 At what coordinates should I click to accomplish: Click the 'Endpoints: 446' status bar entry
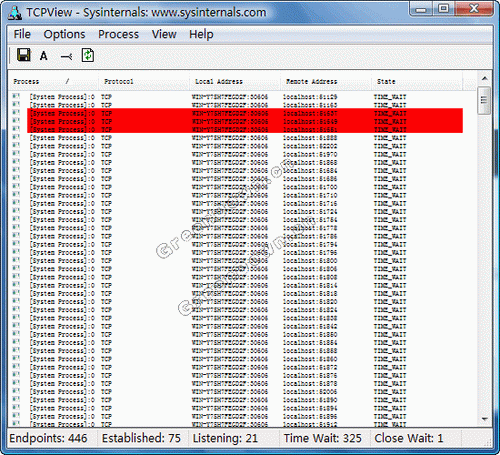coord(48,438)
